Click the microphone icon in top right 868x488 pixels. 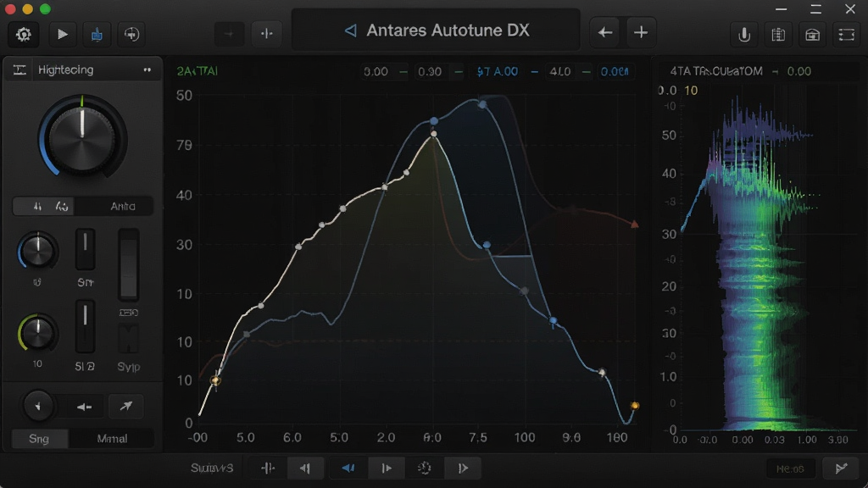point(744,35)
